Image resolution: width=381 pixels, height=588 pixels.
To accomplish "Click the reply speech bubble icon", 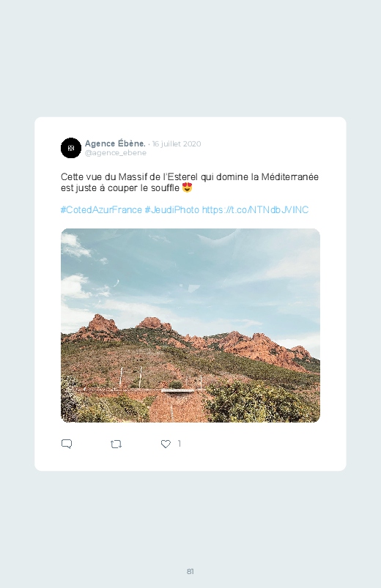I will coord(67,444).
